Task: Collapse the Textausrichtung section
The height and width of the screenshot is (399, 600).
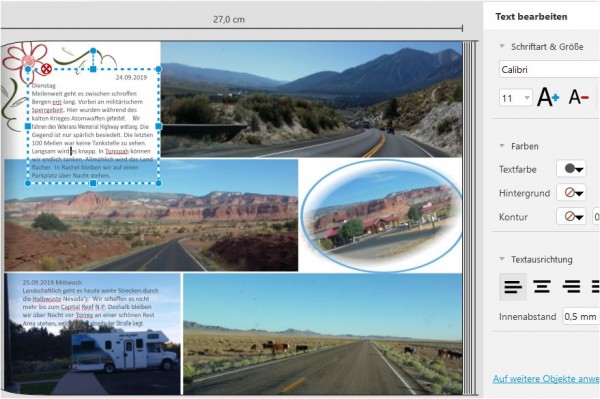Action: (502, 259)
